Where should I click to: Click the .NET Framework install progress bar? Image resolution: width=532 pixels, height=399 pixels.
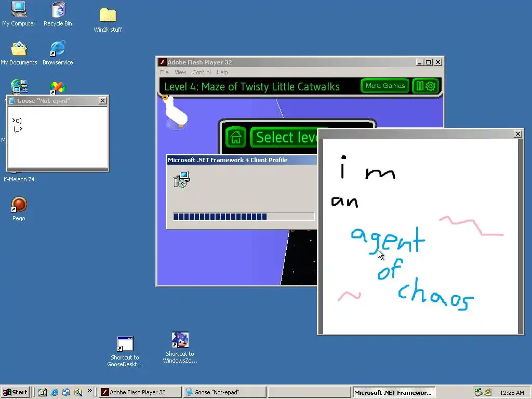244,217
